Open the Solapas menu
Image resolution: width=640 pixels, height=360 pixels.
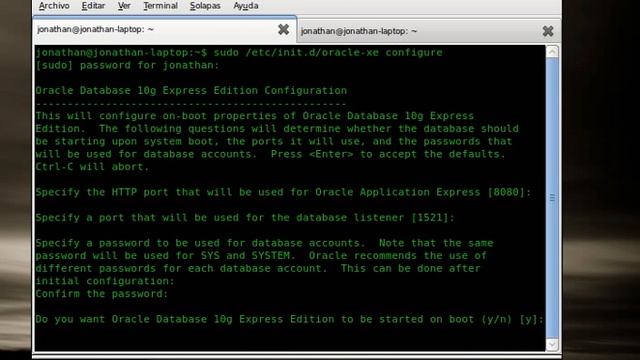[x=205, y=6]
